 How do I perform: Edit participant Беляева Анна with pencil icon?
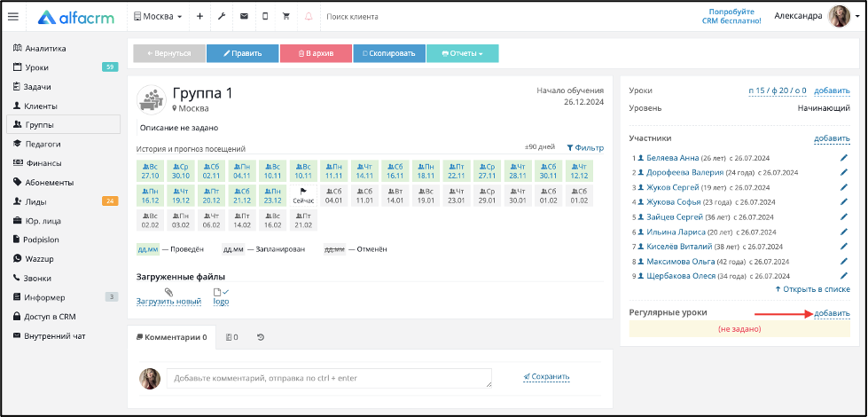tap(844, 158)
